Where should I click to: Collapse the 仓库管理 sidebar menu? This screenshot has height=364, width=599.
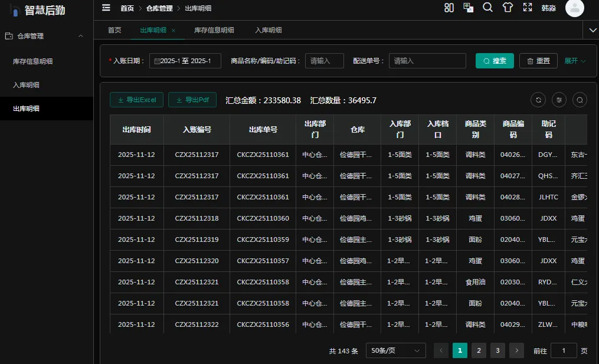click(81, 36)
